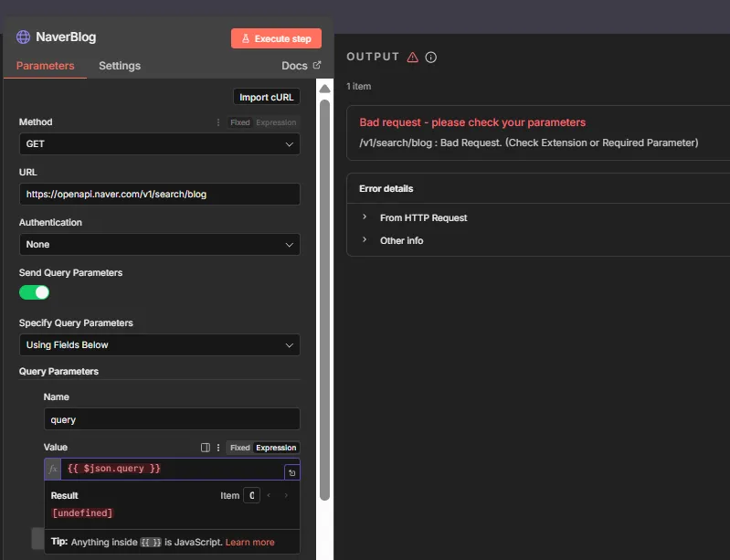Click the Error details heading
Viewport: 730px width, 560px height.
pos(386,188)
